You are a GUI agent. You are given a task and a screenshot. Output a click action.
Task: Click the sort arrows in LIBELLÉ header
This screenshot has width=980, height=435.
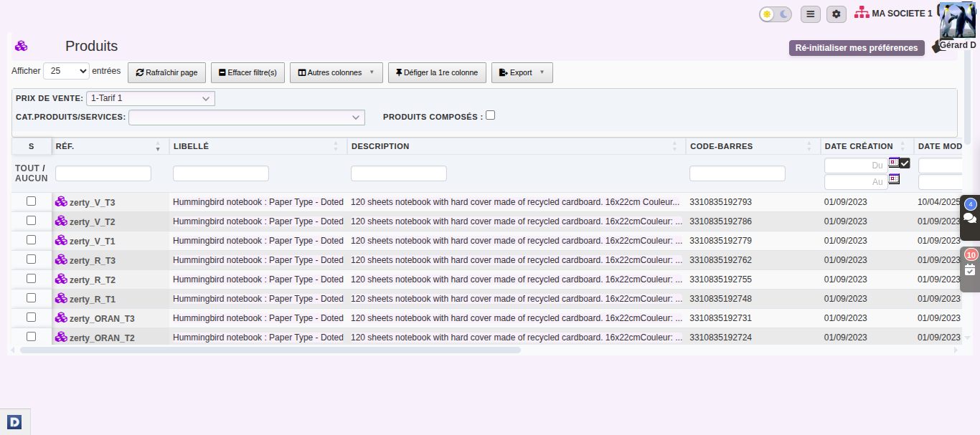click(x=336, y=146)
